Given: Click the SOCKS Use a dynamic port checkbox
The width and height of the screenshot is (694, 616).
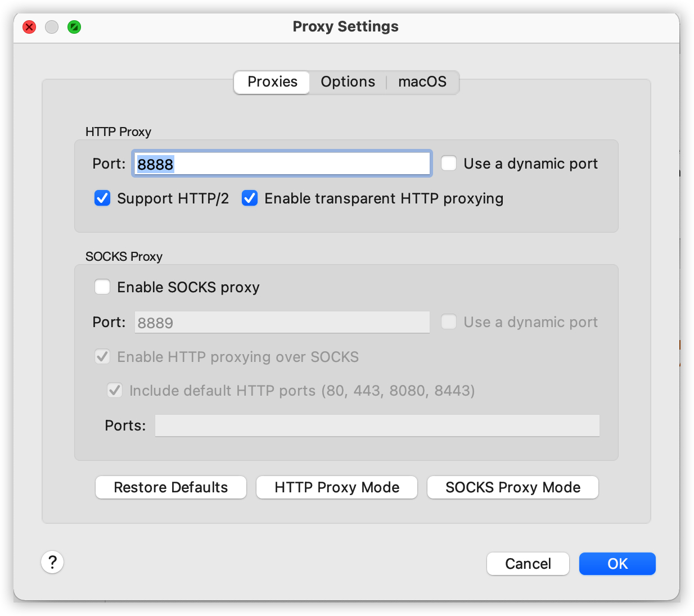Looking at the screenshot, I should [x=449, y=322].
